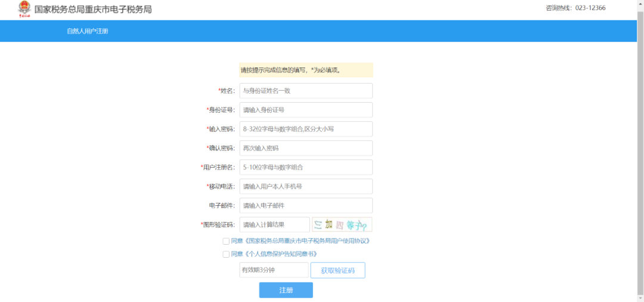The image size is (644, 302).
Task: Select the 用户注册名 input box
Action: point(306,167)
